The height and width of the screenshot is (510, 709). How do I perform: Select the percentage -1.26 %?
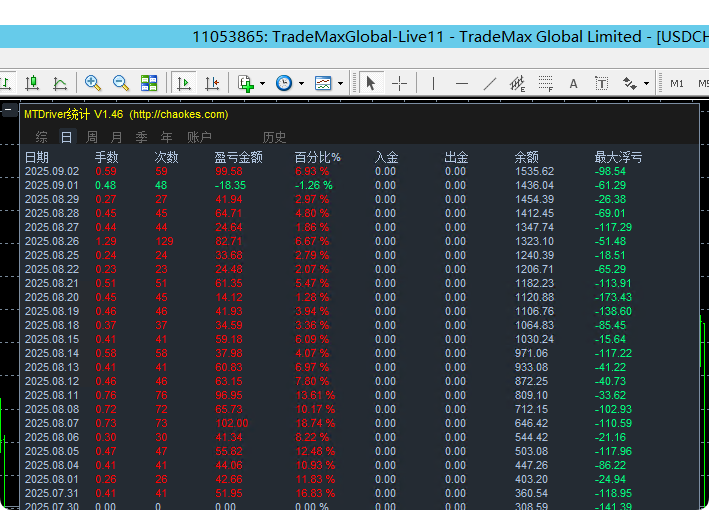point(314,185)
